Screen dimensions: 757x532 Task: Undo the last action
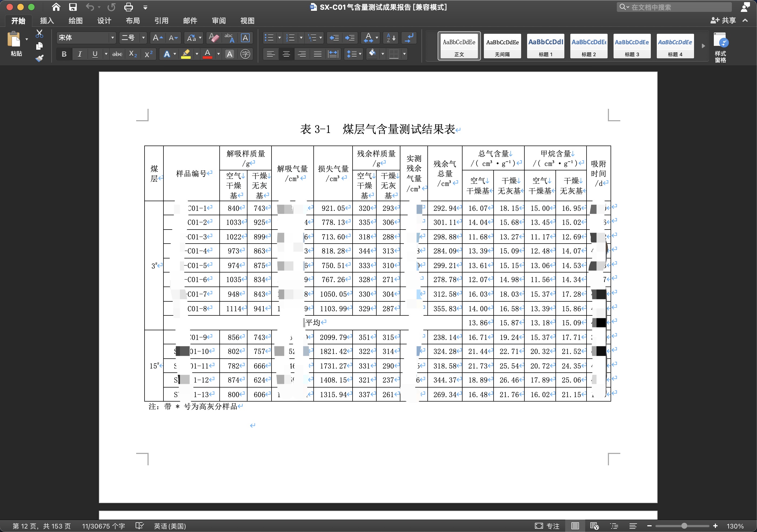pos(90,7)
